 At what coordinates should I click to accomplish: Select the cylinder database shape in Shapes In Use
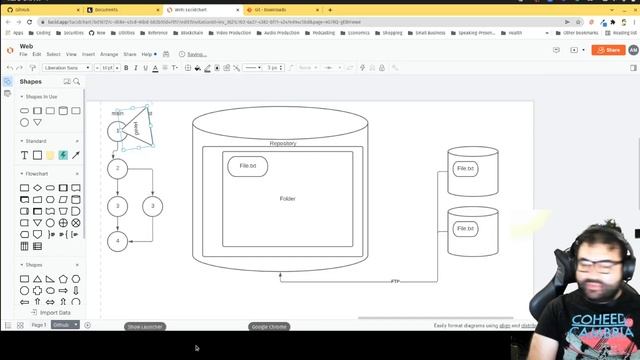[63, 111]
